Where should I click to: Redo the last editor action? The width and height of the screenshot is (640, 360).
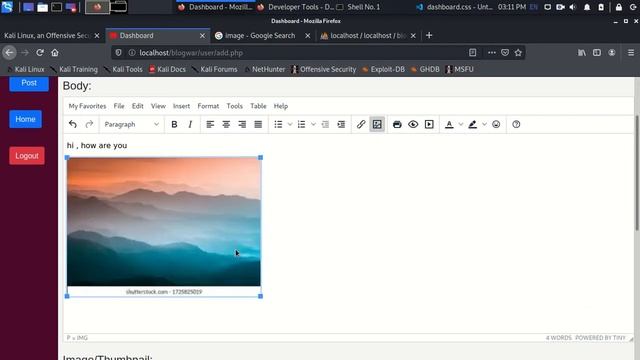pyautogui.click(x=89, y=124)
